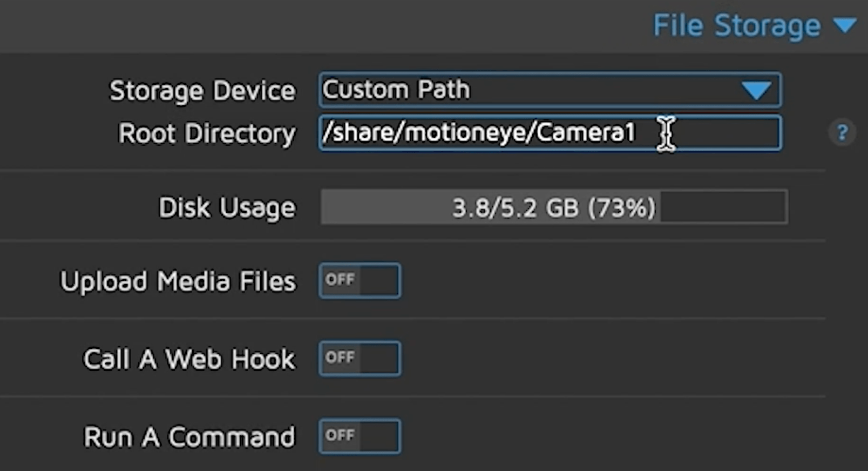Click the Storage Device label

(202, 90)
